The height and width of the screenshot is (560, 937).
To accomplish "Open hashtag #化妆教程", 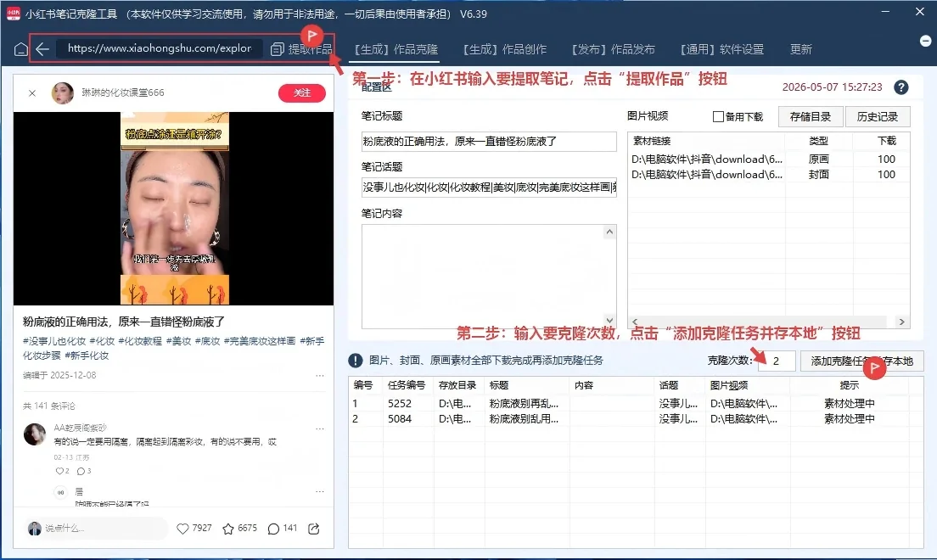I will 140,340.
